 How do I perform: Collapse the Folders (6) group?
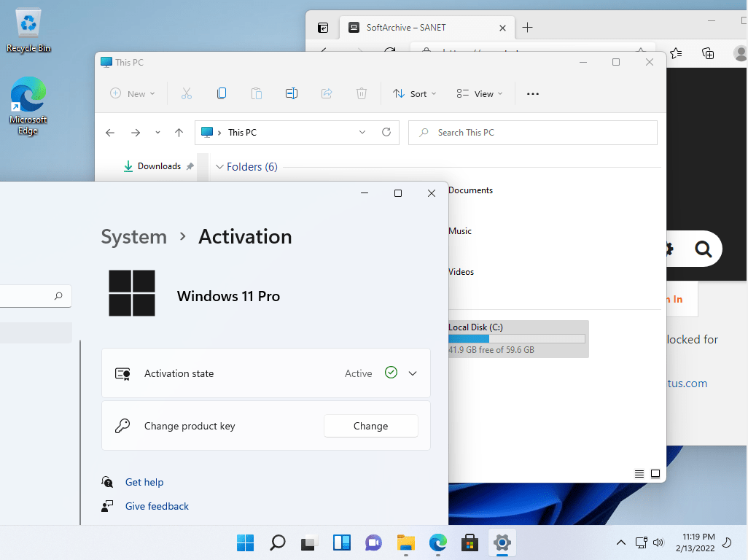coord(219,167)
